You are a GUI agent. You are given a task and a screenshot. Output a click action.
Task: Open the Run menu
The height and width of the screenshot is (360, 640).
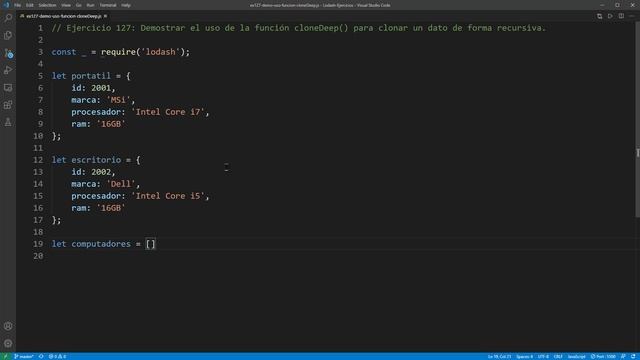91,5
